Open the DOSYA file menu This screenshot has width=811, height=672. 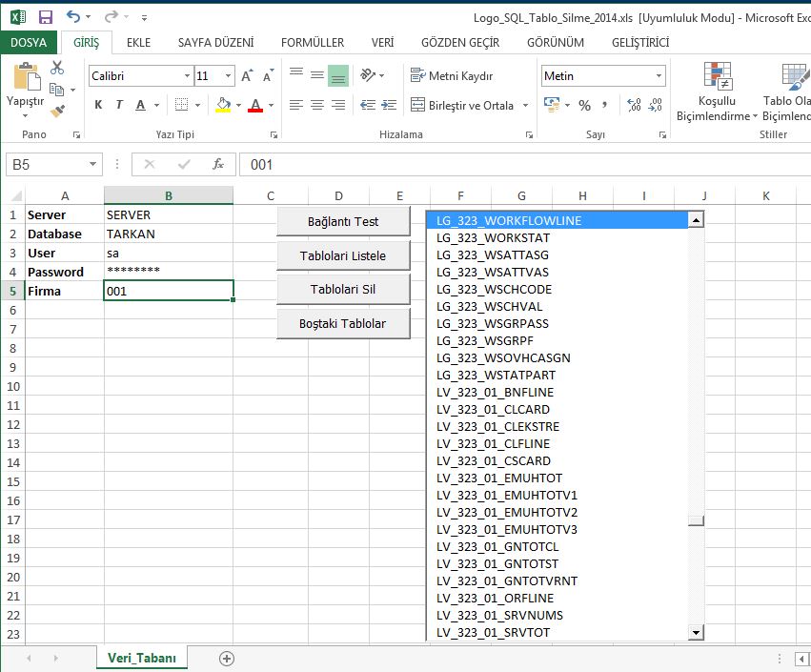click(29, 43)
